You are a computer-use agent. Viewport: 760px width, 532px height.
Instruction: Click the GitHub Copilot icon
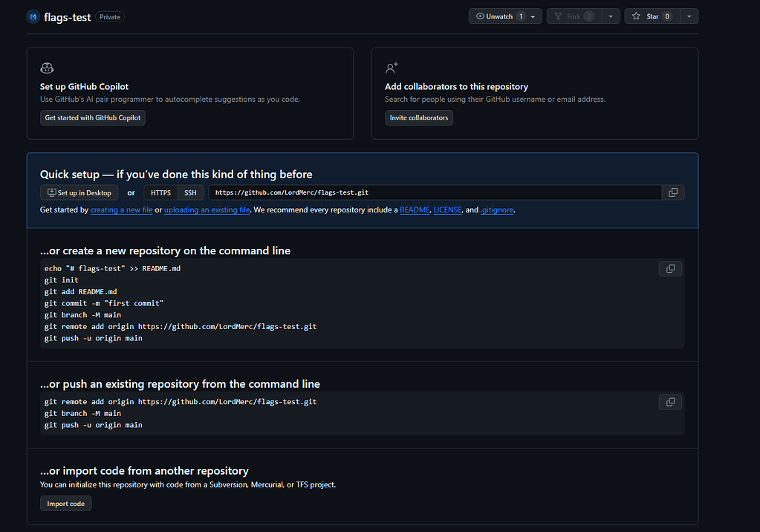47,68
